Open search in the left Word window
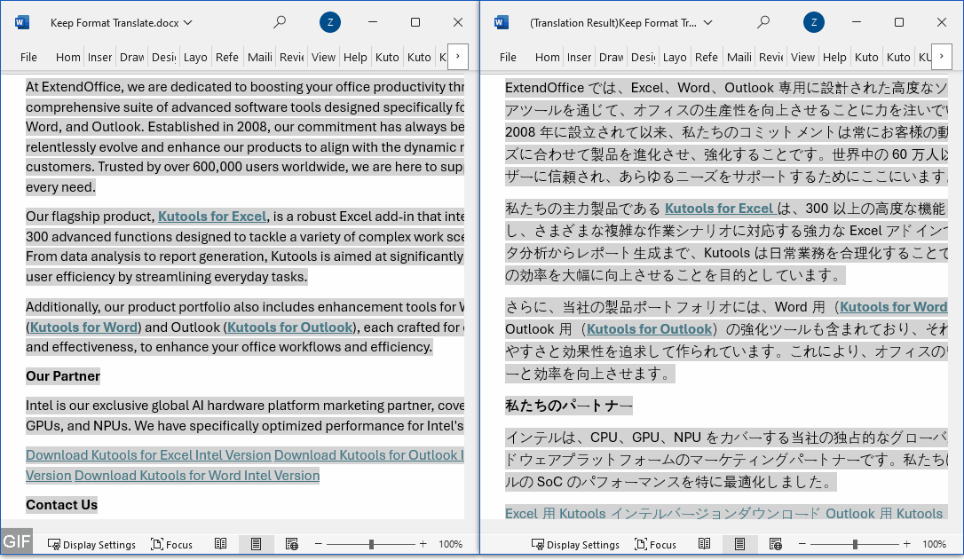 [x=280, y=22]
